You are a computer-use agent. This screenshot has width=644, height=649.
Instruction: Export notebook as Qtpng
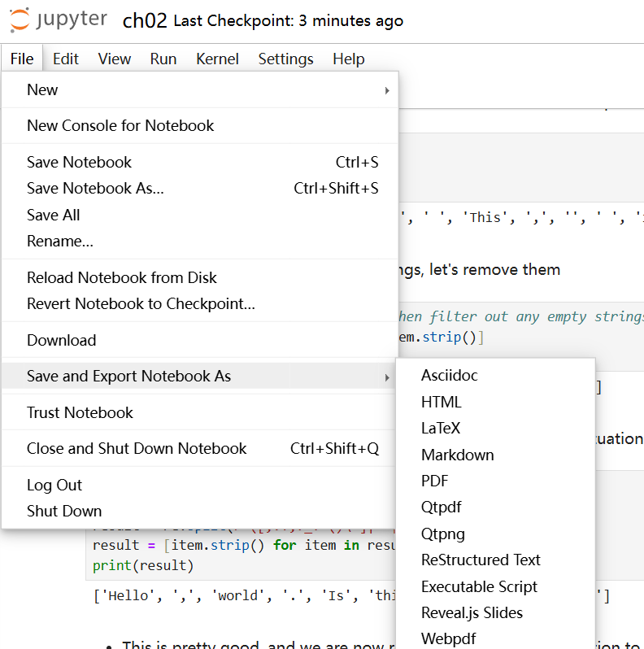tap(495, 534)
